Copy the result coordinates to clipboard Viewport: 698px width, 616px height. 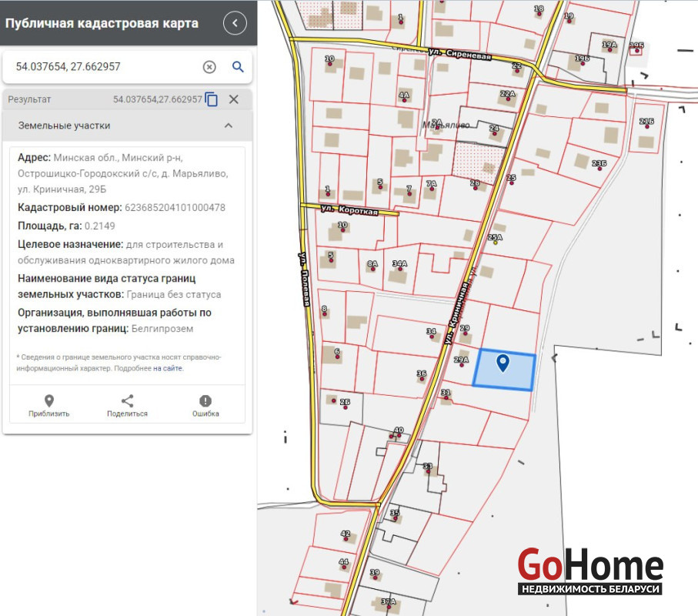coord(212,99)
